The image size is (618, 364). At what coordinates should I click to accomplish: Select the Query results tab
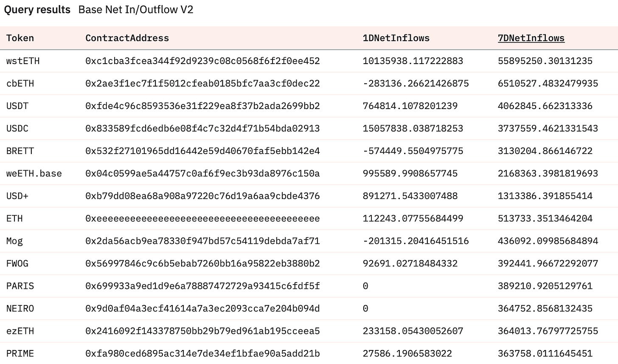(x=37, y=10)
